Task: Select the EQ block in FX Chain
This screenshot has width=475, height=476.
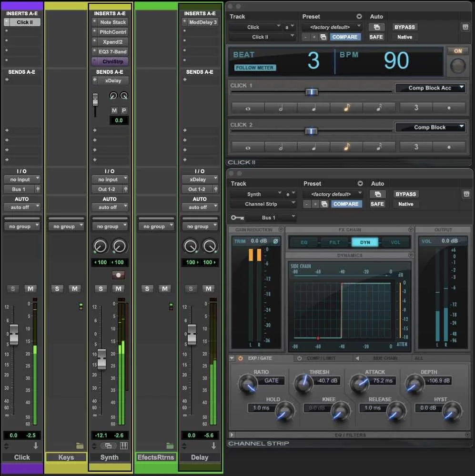Action: (x=304, y=242)
